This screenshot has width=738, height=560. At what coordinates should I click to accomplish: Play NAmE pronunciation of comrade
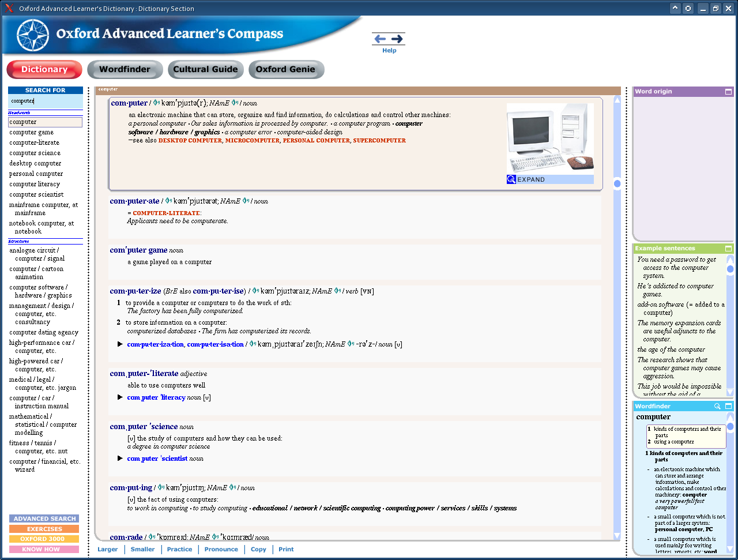coord(216,537)
